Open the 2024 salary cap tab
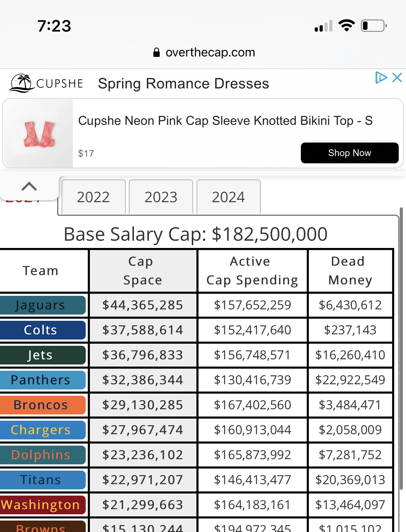This screenshot has width=406, height=532. (x=228, y=197)
